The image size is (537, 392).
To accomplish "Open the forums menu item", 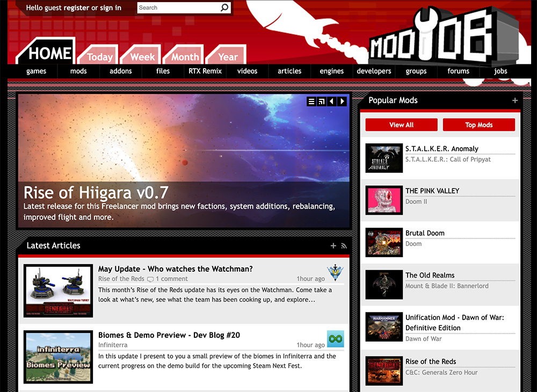I will click(x=458, y=71).
